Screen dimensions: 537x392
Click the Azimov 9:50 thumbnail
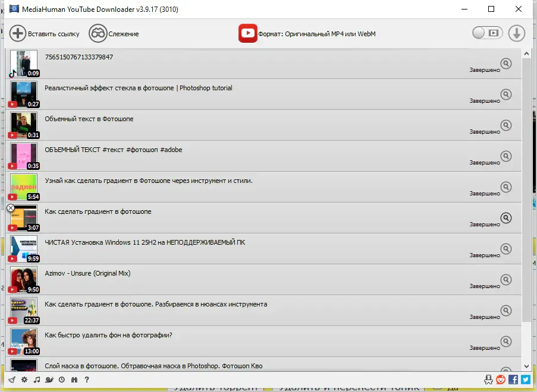[24, 280]
